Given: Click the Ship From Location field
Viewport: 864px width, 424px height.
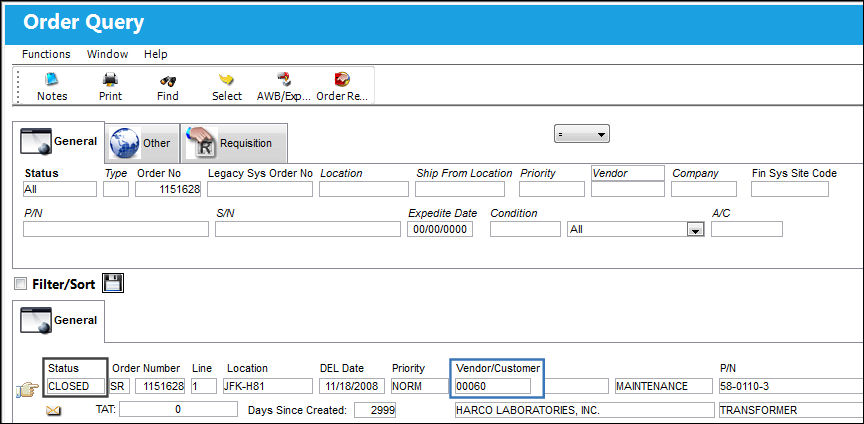Looking at the screenshot, I should (x=460, y=189).
